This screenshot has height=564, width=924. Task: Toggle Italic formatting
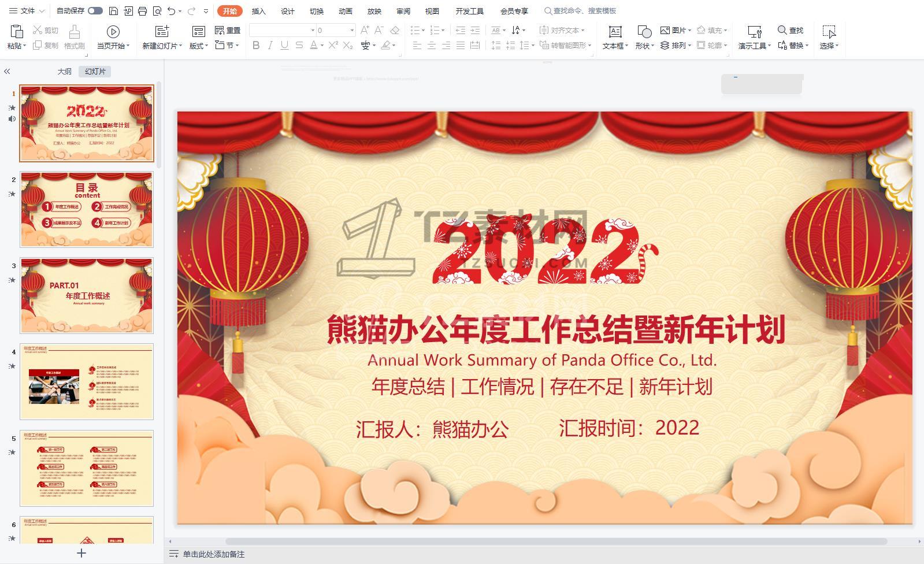(270, 45)
